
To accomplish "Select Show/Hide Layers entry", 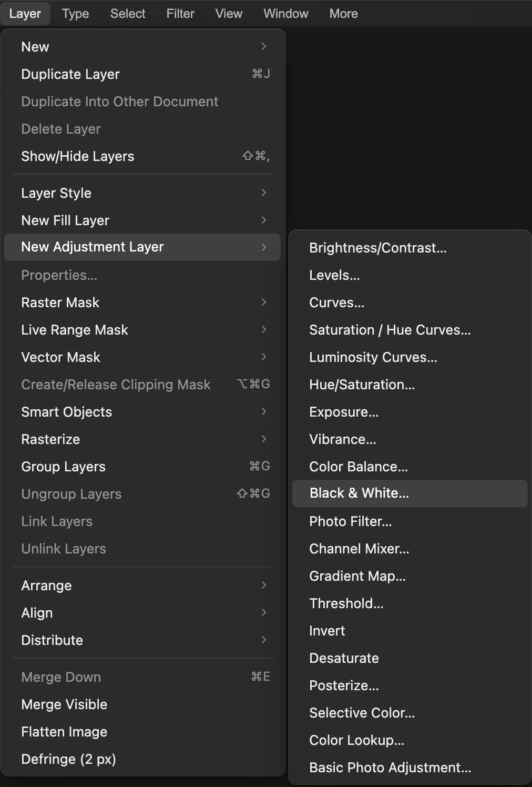I will click(142, 156).
